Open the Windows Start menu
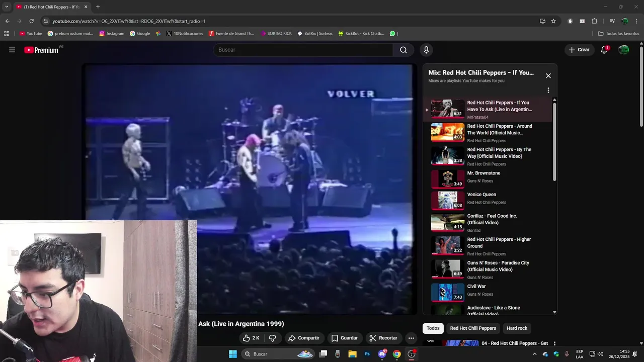 point(233,354)
